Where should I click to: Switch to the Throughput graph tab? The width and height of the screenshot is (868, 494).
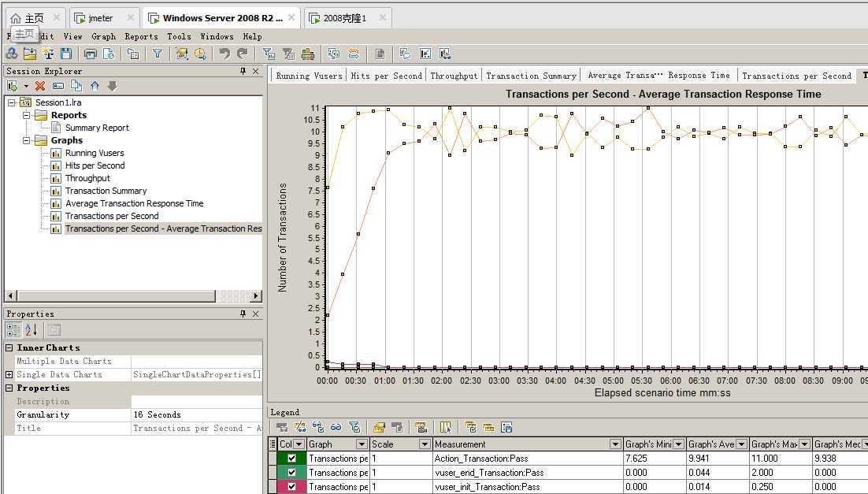pyautogui.click(x=454, y=76)
